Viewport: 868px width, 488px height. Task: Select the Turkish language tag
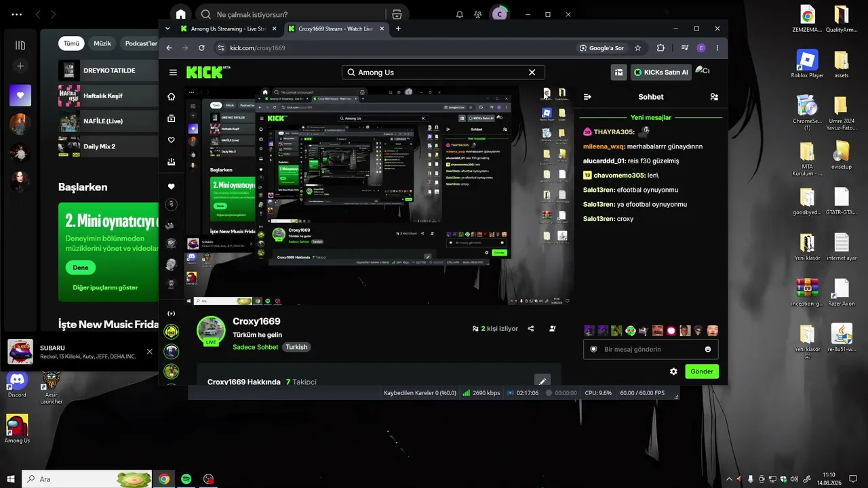[296, 347]
